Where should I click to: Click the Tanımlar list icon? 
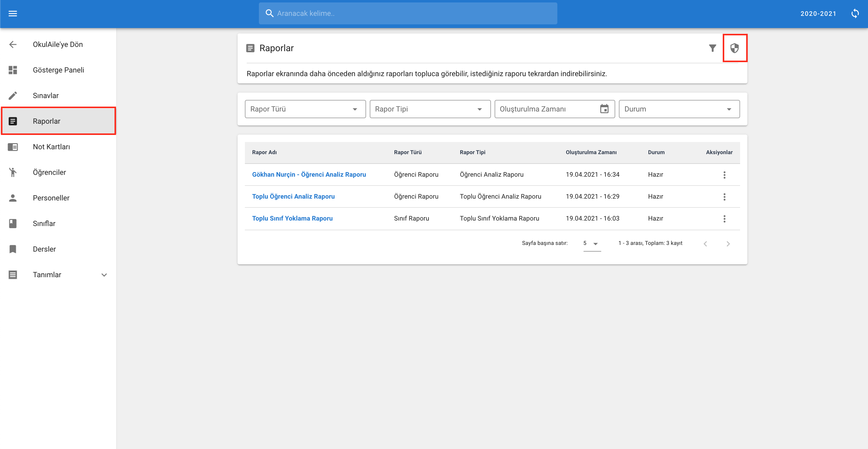pos(13,275)
